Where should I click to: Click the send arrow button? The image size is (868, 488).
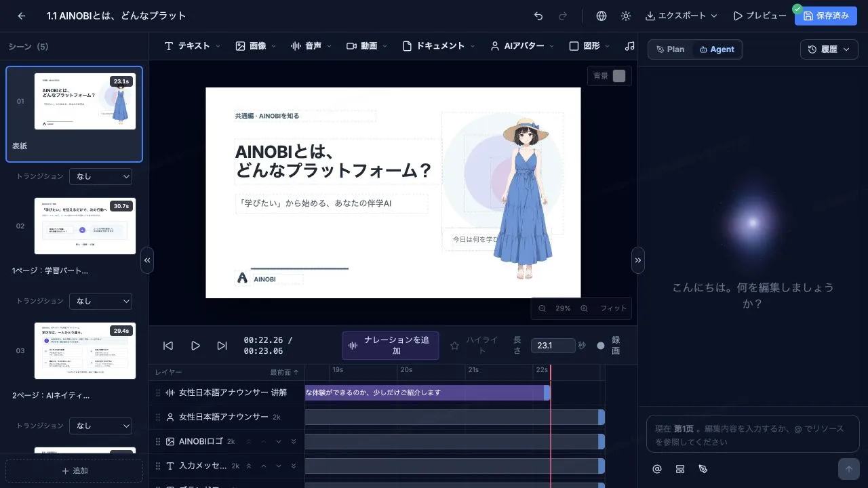tap(848, 469)
